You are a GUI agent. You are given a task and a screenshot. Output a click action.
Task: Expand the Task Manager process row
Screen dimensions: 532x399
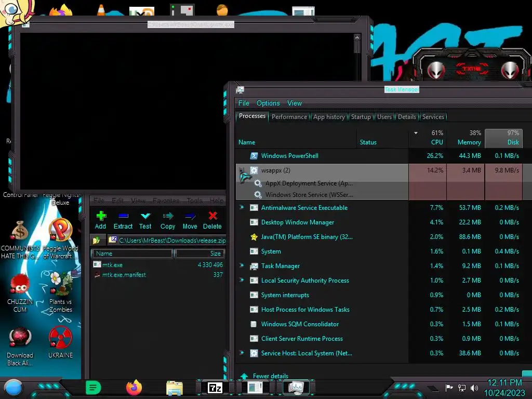pyautogui.click(x=242, y=266)
